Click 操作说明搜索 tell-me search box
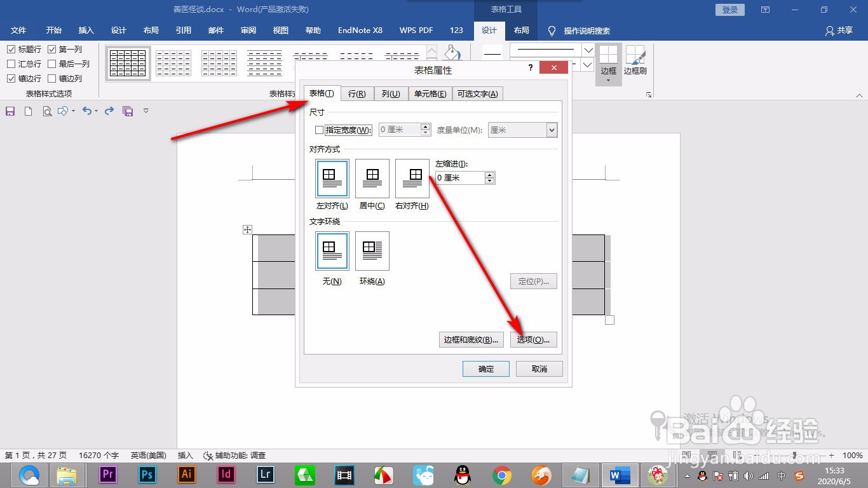Image resolution: width=868 pixels, height=488 pixels. point(580,30)
